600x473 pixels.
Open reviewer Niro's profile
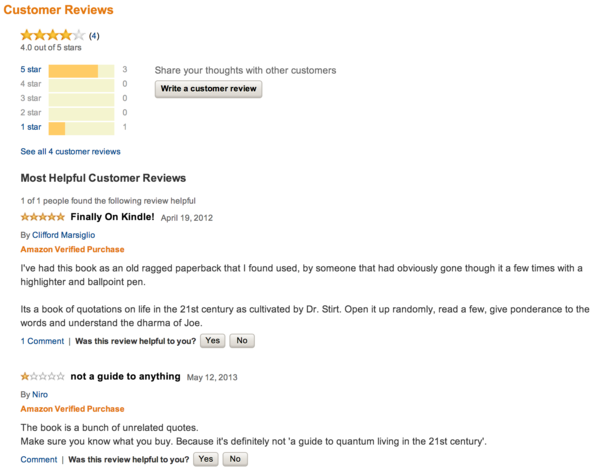[x=40, y=395]
